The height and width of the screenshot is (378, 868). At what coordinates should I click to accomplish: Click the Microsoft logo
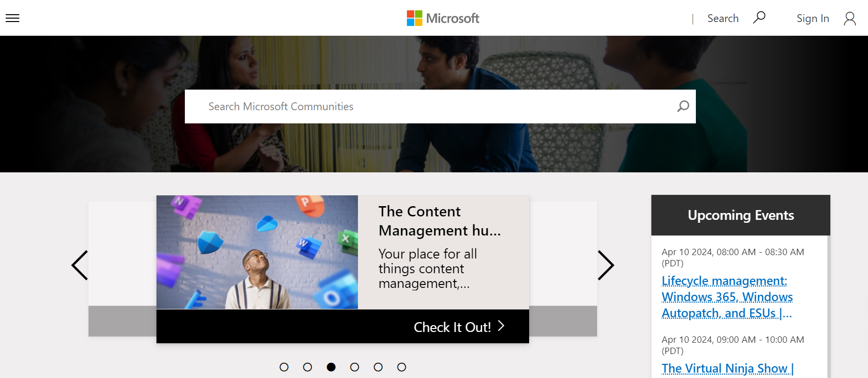443,18
